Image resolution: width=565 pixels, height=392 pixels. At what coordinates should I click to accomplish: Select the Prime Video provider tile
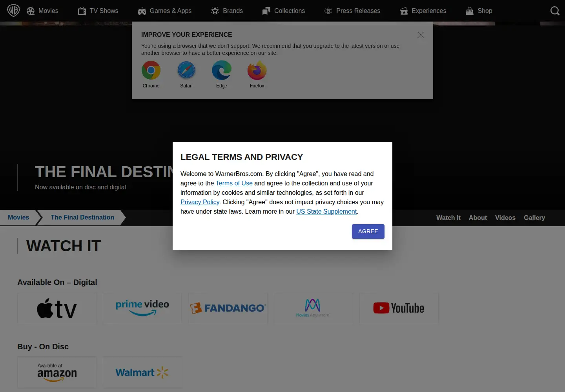pyautogui.click(x=142, y=308)
